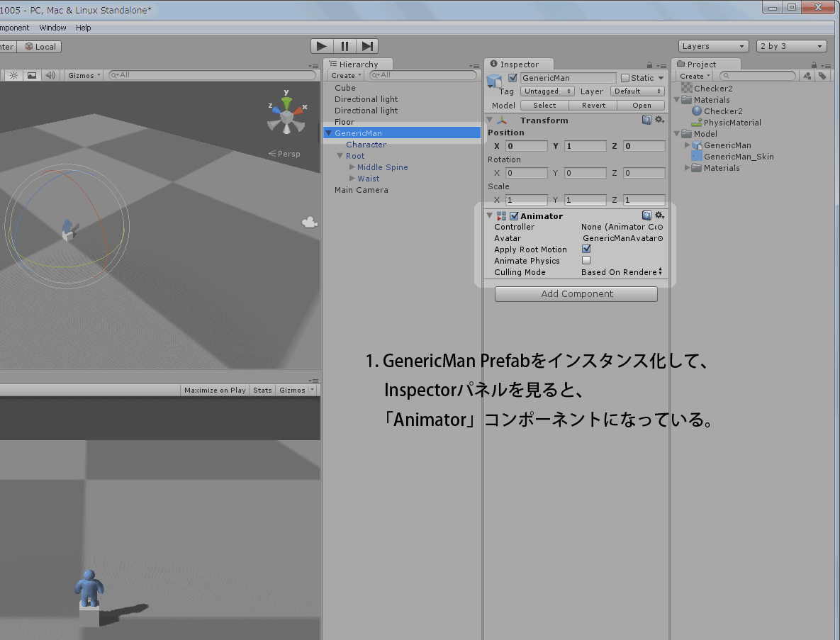840x640 pixels.
Task: Select the Checker2 material thumbnail
Action: [x=696, y=111]
